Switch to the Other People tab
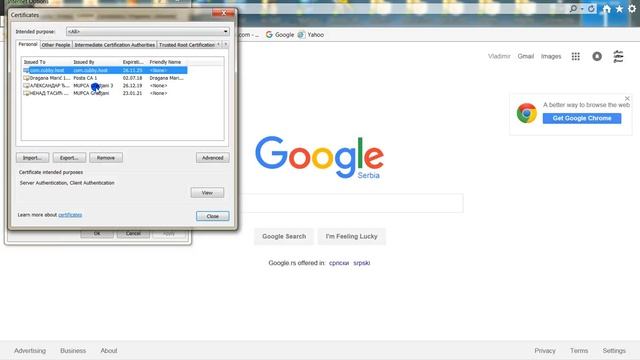 pyautogui.click(x=56, y=45)
